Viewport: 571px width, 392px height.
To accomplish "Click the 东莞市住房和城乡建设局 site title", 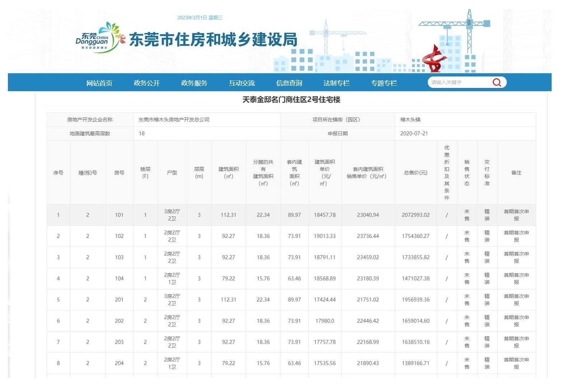I will click(x=213, y=40).
